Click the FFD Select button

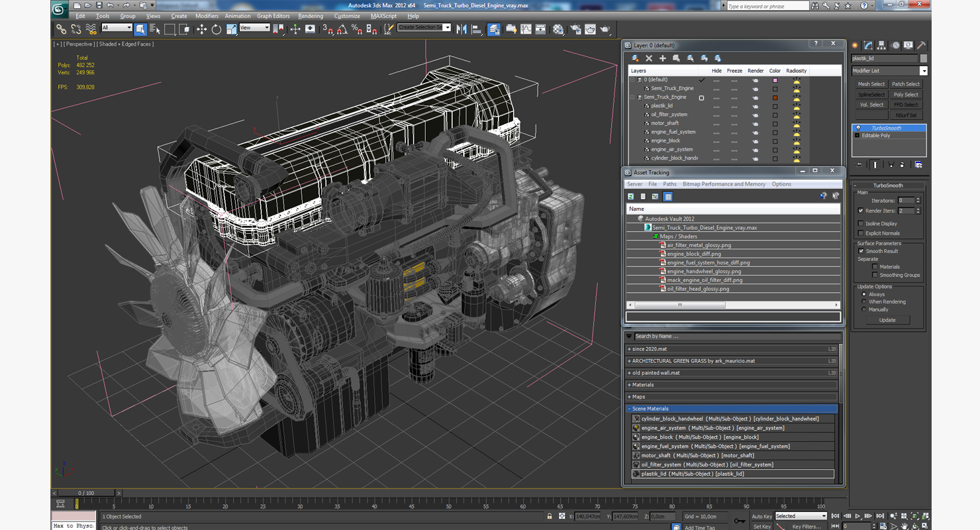(x=906, y=105)
